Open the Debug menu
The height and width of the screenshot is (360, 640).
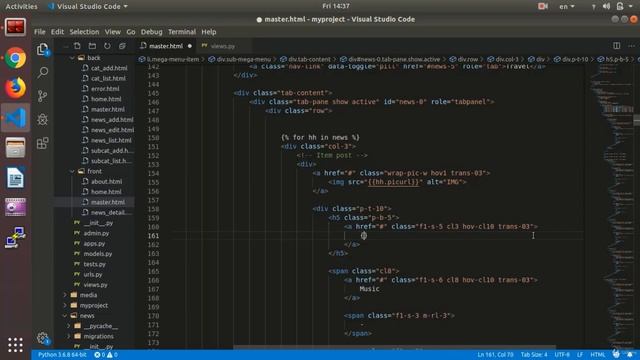click(x=151, y=32)
